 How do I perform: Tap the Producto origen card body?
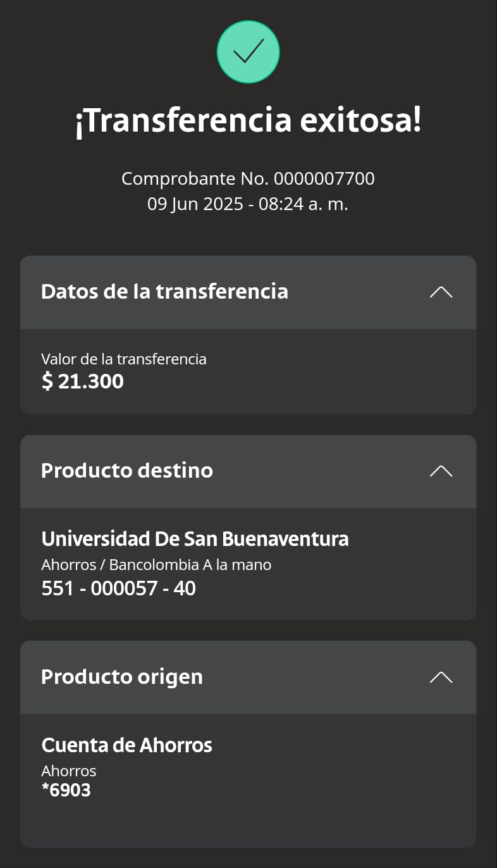[248, 781]
